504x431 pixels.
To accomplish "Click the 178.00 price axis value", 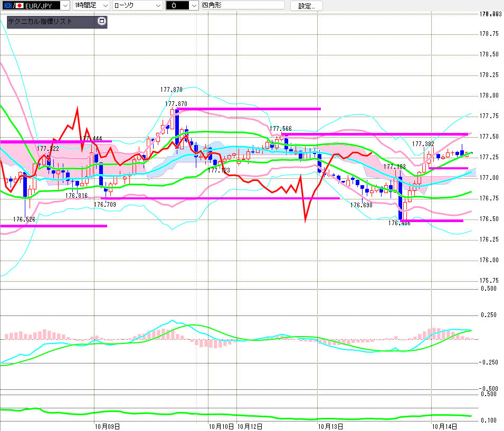I will 489,95.
